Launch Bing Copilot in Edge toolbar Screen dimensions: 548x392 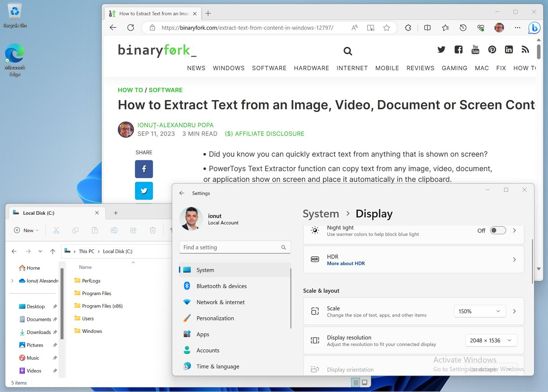click(534, 27)
